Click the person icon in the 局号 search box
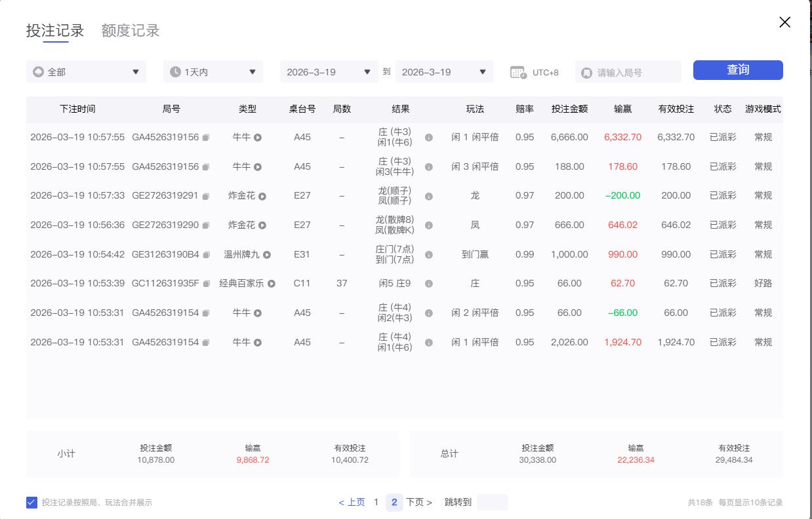This screenshot has width=812, height=519. click(586, 71)
